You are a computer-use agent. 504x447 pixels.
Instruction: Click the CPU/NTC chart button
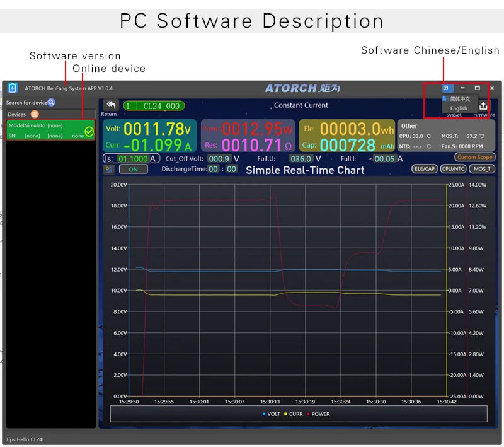(x=453, y=169)
